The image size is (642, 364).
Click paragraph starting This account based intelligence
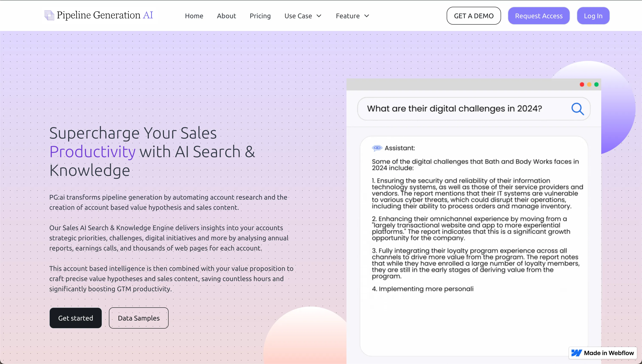tap(171, 279)
